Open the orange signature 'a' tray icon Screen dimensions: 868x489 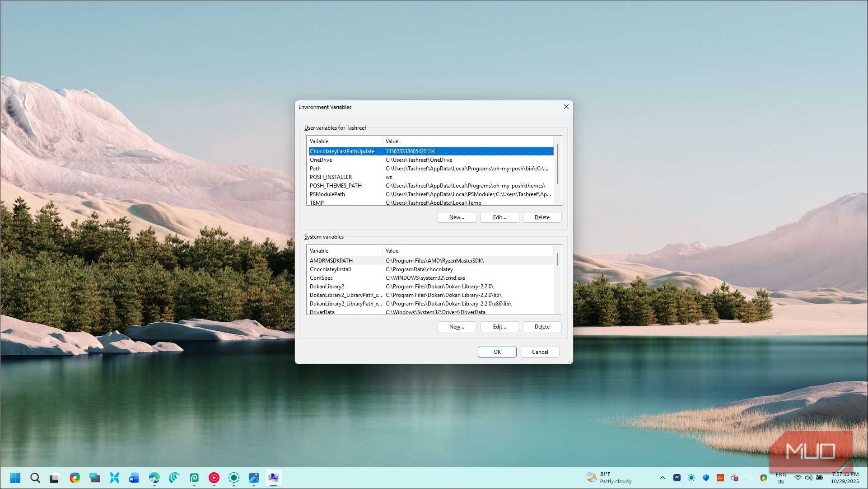(720, 478)
